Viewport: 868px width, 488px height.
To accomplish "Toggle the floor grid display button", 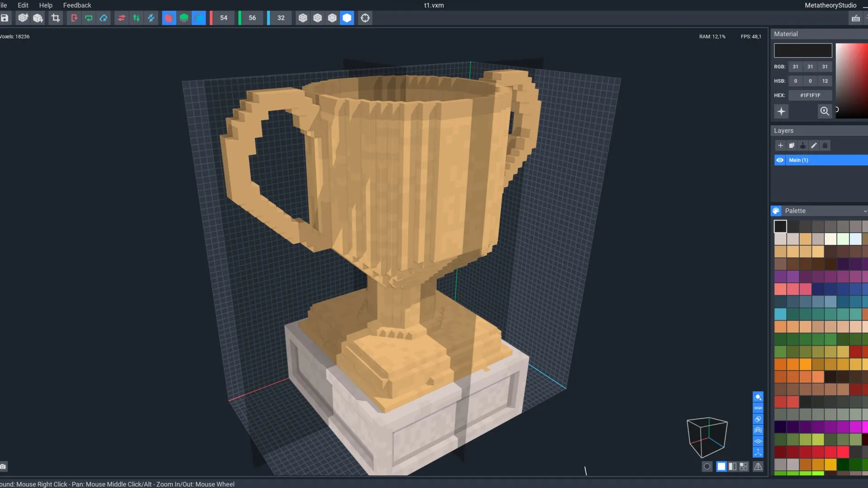I will pos(758,441).
